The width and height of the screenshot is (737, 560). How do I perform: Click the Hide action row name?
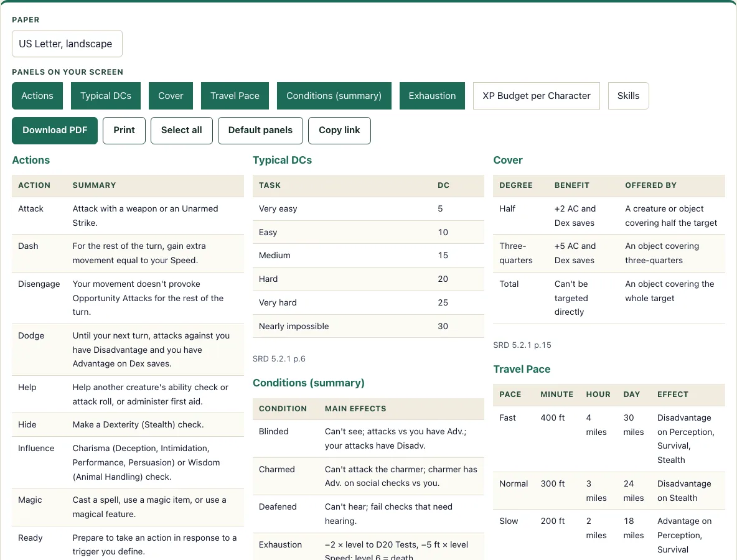(x=27, y=425)
